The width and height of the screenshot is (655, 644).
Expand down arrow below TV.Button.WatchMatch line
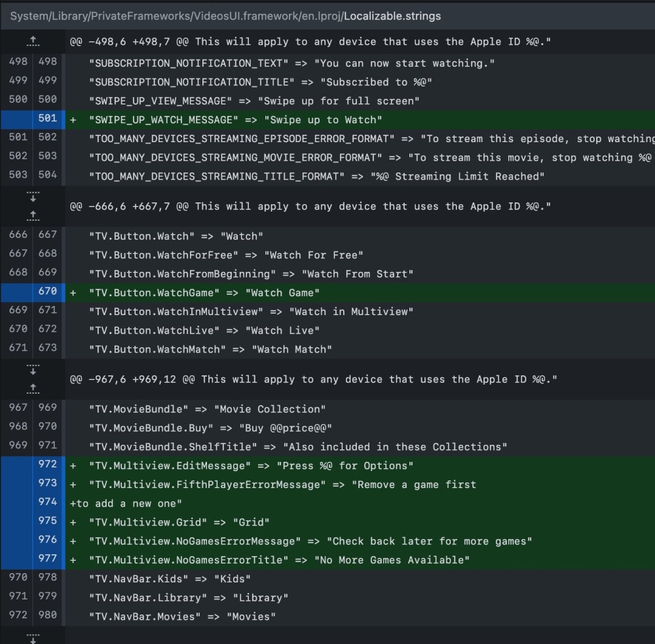33,369
